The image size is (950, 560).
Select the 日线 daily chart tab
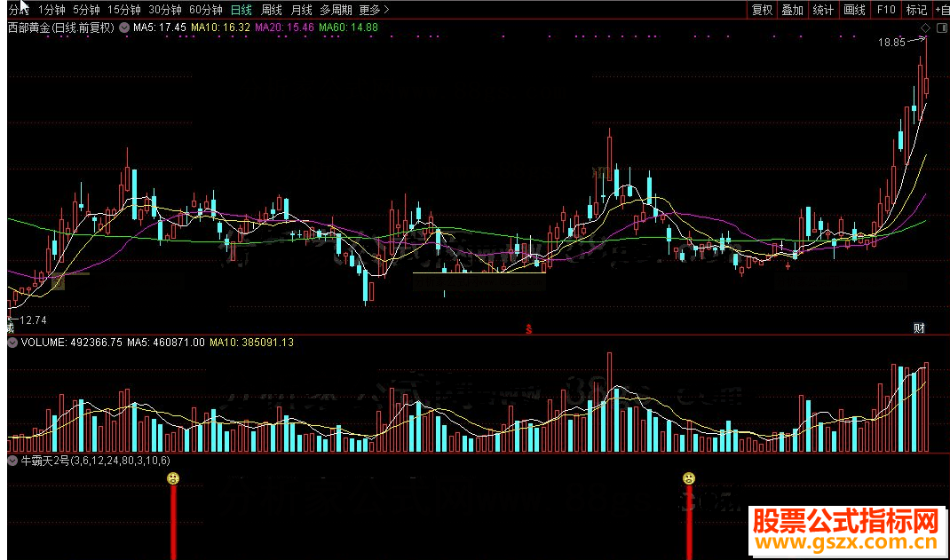pyautogui.click(x=241, y=10)
